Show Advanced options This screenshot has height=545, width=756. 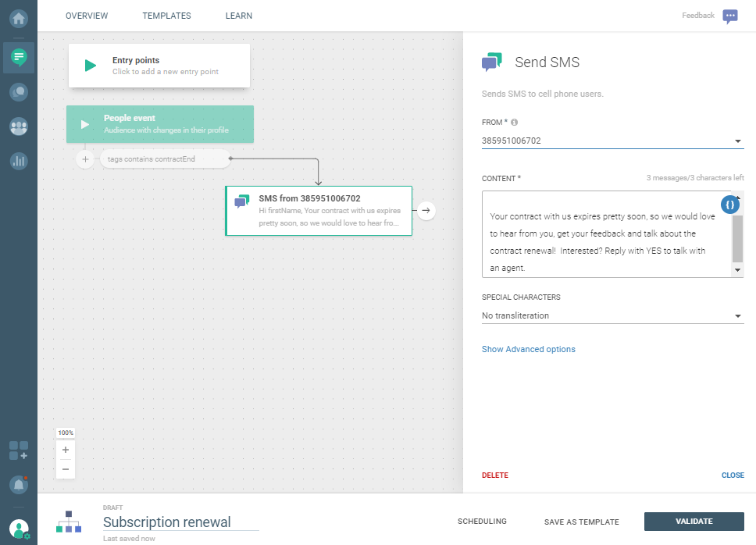pos(528,349)
